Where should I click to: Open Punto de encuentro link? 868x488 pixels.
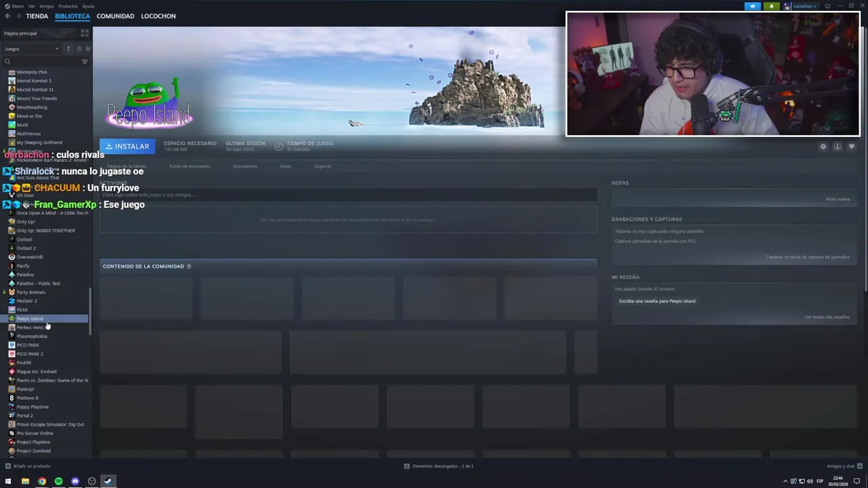189,166
